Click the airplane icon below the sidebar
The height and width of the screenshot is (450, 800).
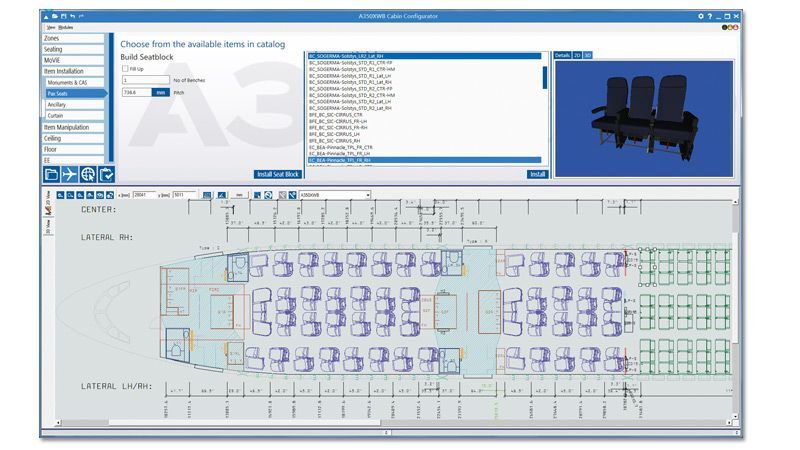tap(70, 174)
